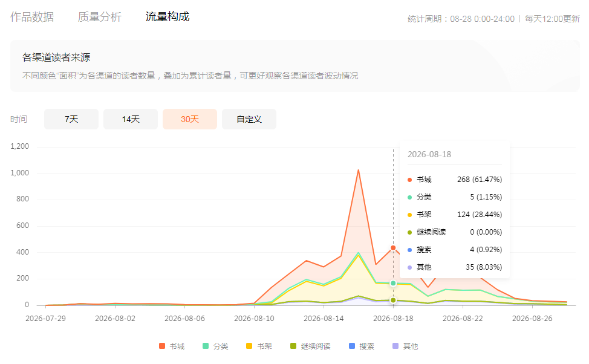The height and width of the screenshot is (364, 589).
Task: Toggle the 分类 legend series
Action: click(x=216, y=346)
